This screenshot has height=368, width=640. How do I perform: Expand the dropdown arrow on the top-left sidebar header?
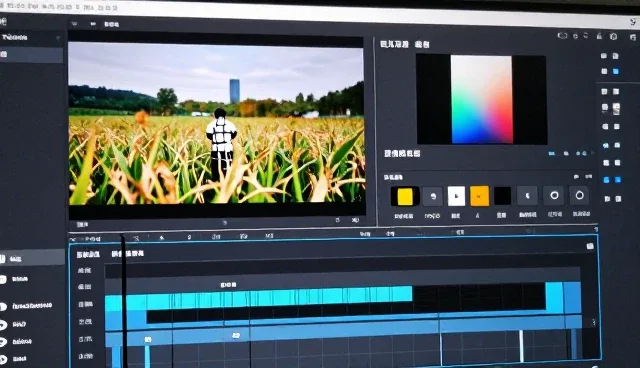point(58,38)
